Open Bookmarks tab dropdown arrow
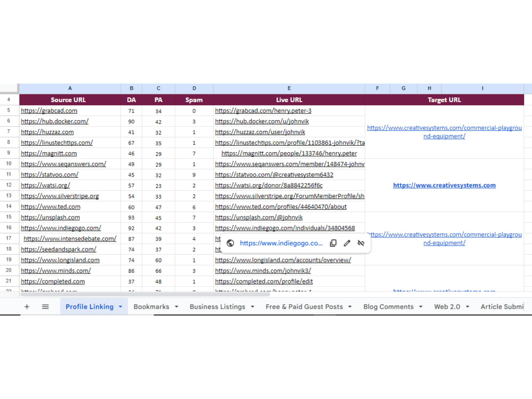 pos(177,307)
